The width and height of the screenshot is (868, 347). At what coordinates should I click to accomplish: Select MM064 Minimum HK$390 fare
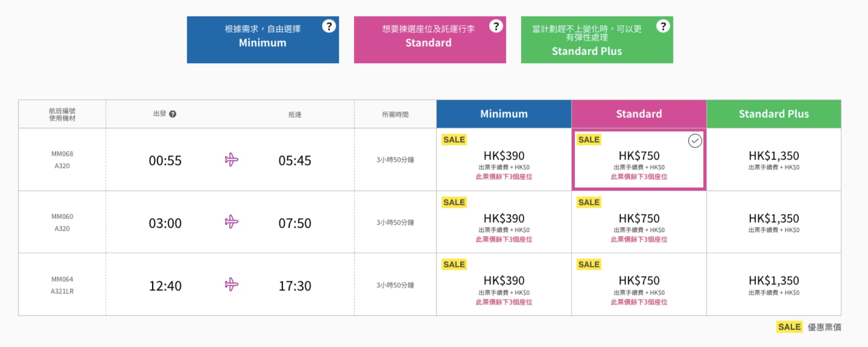point(504,285)
